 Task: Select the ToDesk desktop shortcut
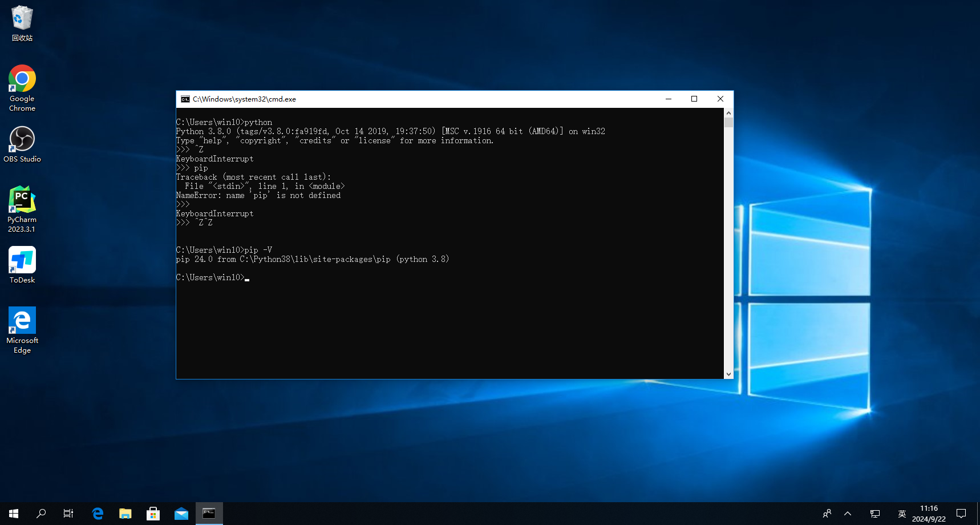pyautogui.click(x=22, y=265)
